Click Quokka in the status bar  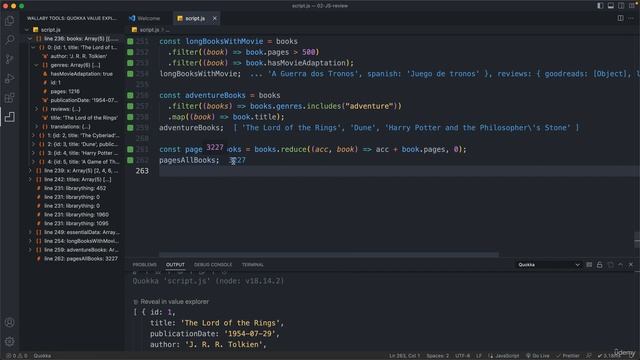tap(42, 356)
